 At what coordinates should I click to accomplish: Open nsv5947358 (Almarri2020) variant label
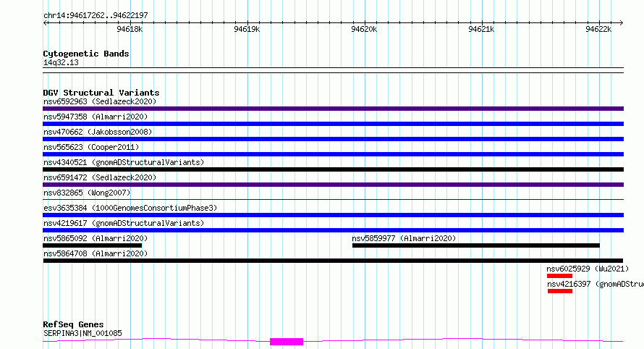96,117
